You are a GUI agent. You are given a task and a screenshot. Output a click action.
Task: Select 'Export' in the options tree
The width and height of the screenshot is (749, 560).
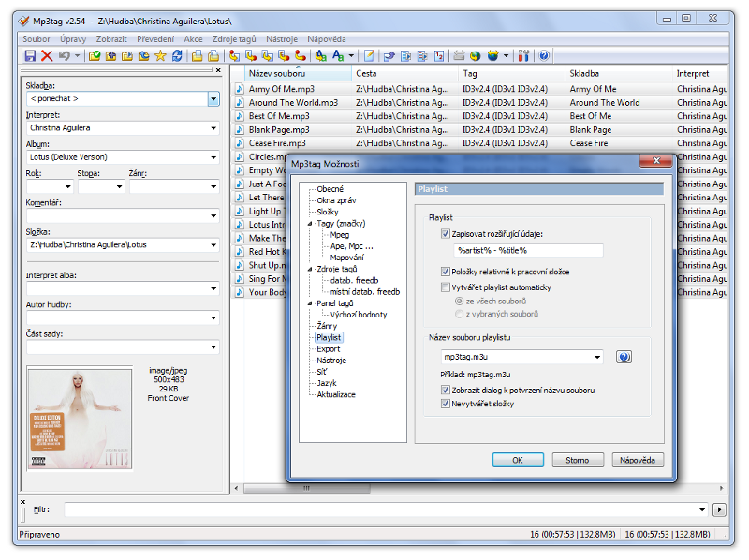[x=328, y=349]
